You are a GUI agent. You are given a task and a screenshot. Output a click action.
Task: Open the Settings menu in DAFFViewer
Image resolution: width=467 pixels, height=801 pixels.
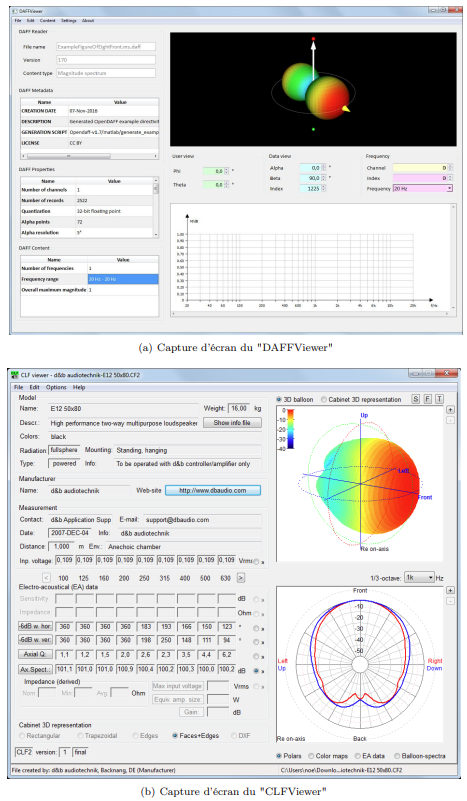(68, 20)
